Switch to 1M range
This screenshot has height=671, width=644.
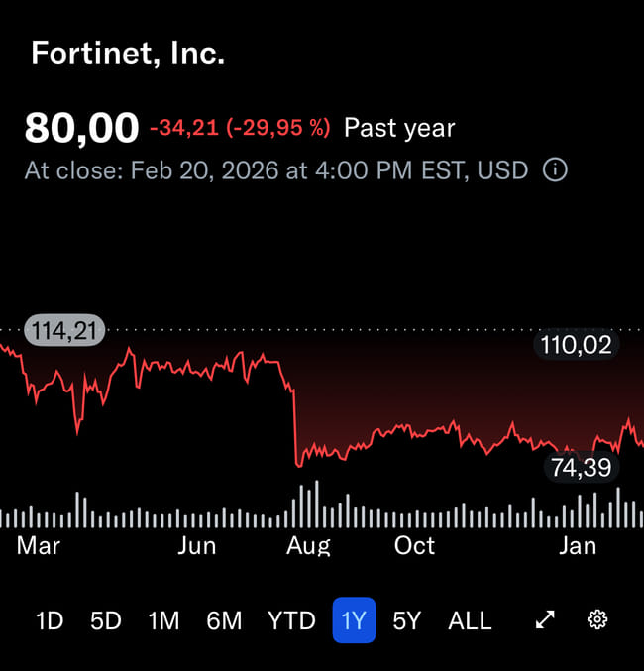point(163,620)
